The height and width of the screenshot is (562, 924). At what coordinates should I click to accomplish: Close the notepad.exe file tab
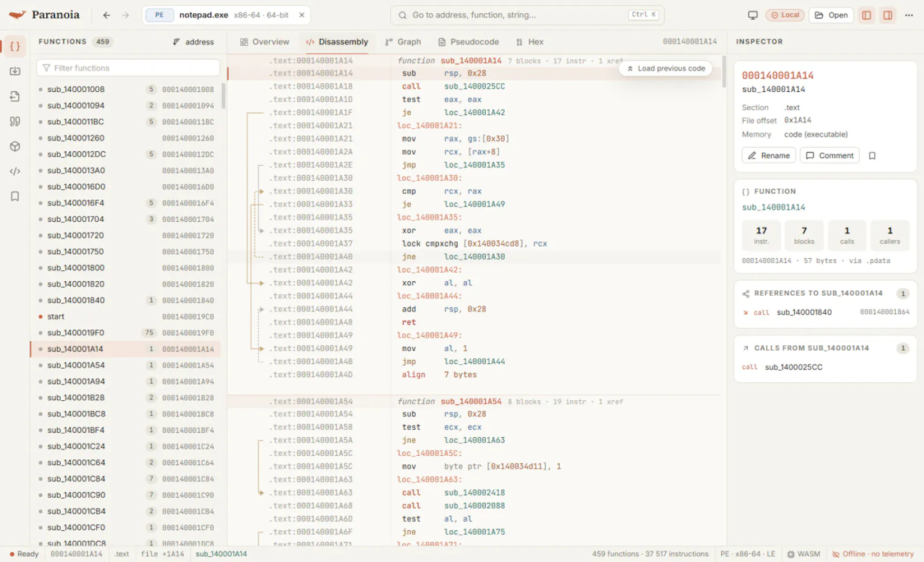coord(301,15)
